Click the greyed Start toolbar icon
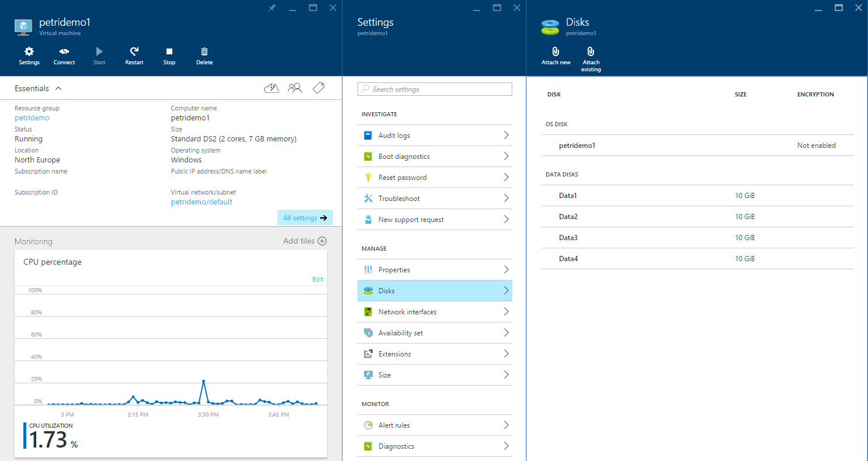868x461 pixels. [x=99, y=51]
